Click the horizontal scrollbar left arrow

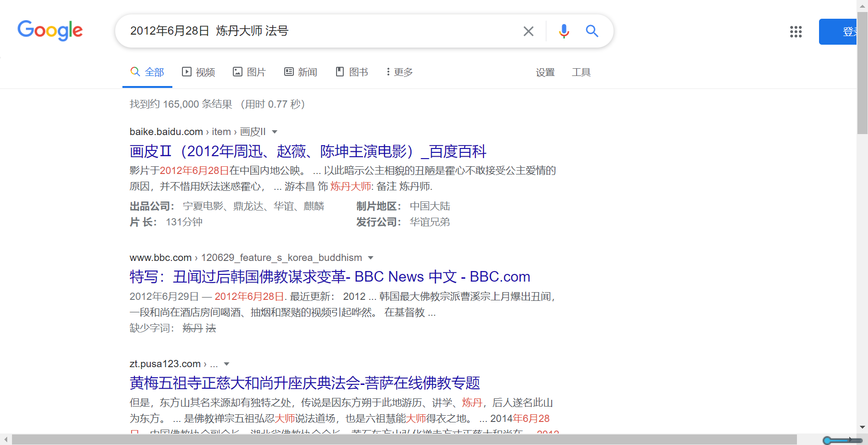pos(6,439)
